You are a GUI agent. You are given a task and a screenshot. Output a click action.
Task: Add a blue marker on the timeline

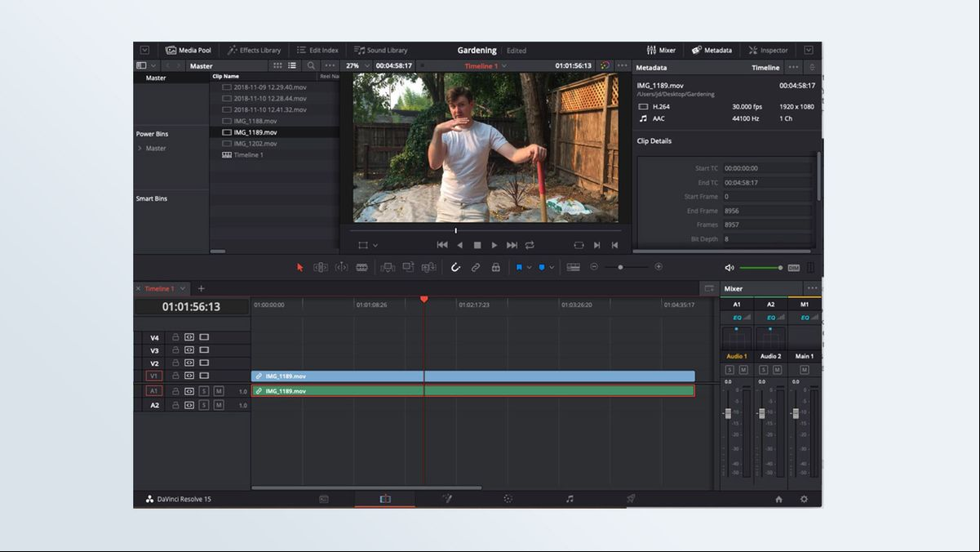point(540,267)
